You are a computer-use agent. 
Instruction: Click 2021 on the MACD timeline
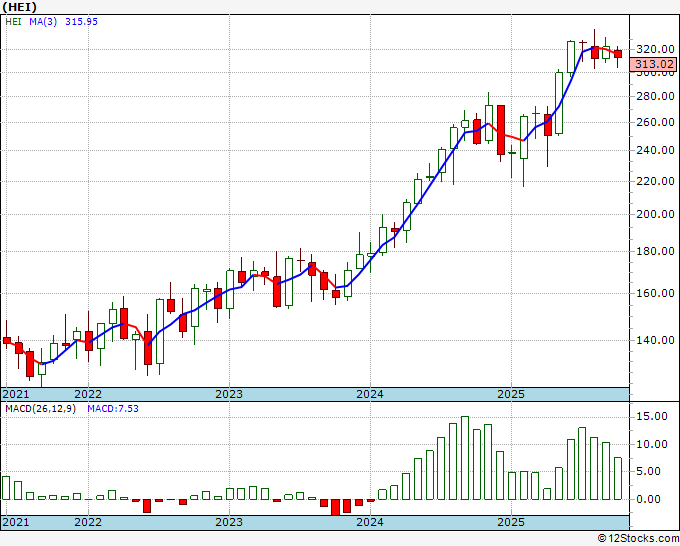pos(16,522)
